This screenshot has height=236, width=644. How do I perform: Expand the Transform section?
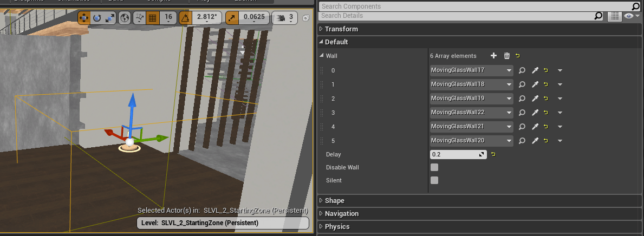click(x=341, y=29)
